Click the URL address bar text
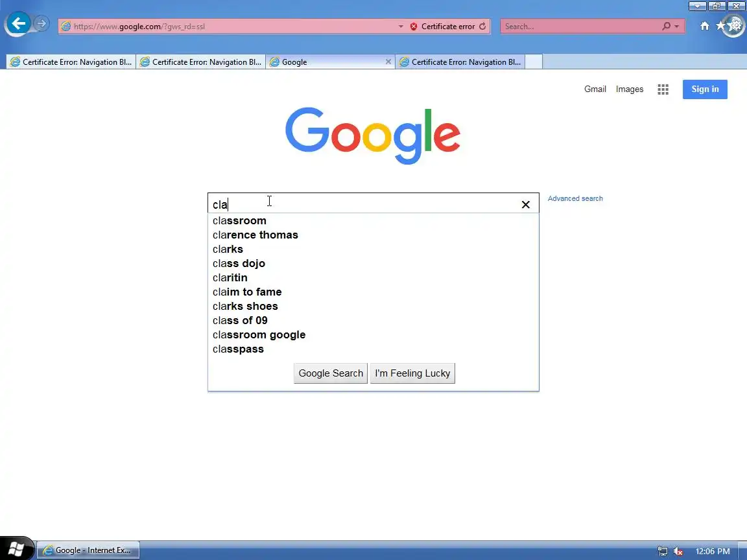This screenshot has height=560, width=747. tap(139, 26)
